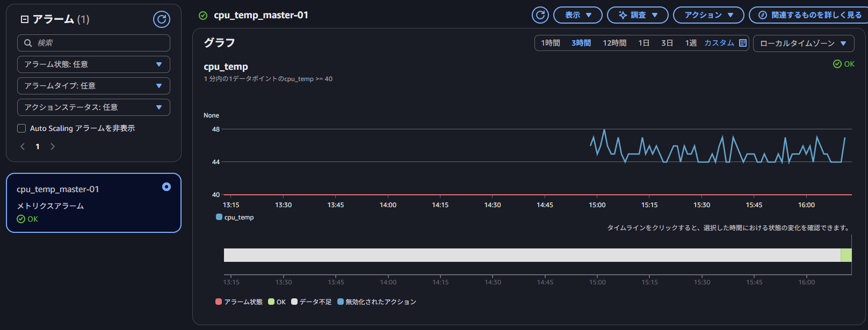
Task: Select the 12時間 time range
Action: click(x=614, y=43)
